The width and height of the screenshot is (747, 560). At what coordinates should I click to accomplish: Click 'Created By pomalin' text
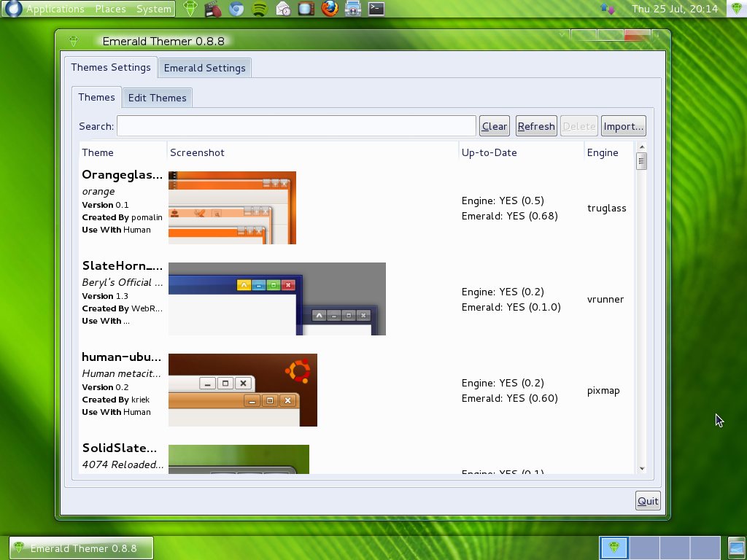click(x=122, y=217)
